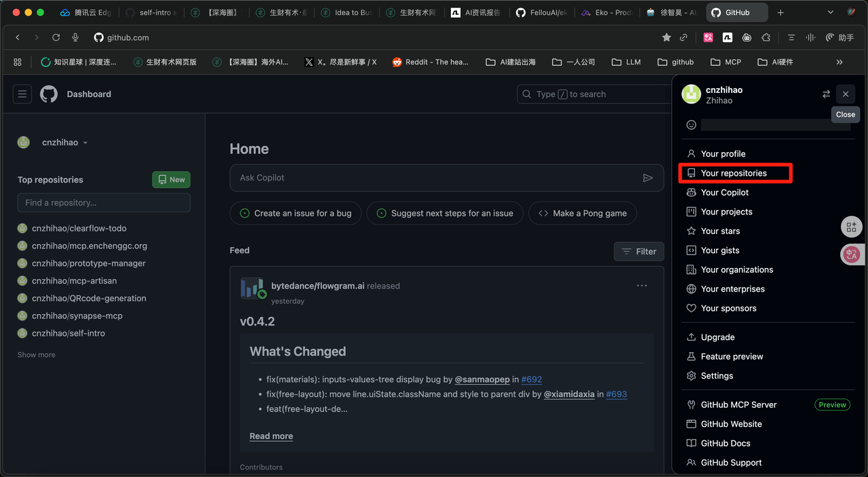Screen dimensions: 868x477
Task: Send the Ask Copilot prompt arrow
Action: pyautogui.click(x=648, y=178)
